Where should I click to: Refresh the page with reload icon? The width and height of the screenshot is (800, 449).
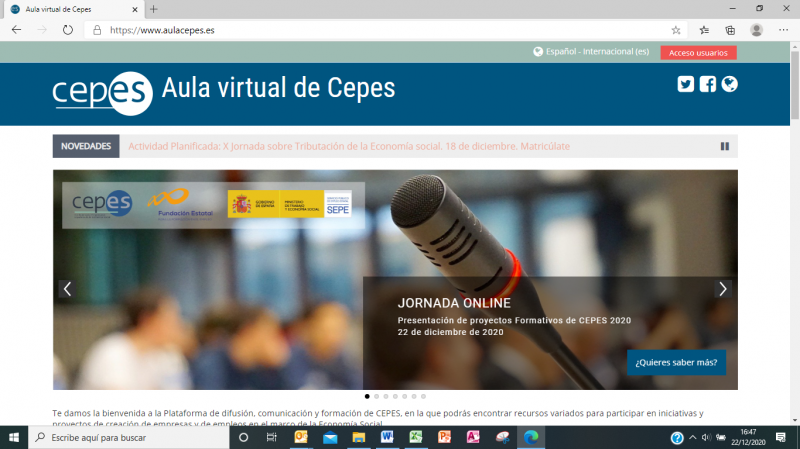pos(68,30)
